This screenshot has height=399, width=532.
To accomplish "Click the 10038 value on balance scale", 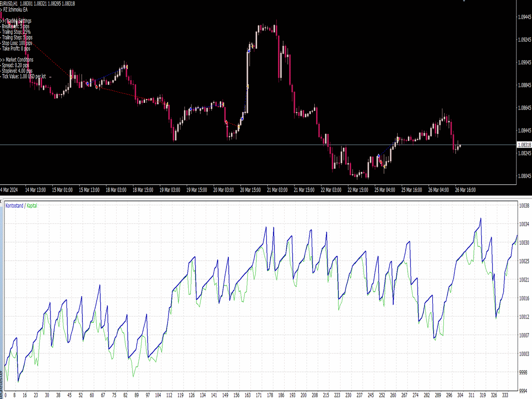I will pos(524,206).
